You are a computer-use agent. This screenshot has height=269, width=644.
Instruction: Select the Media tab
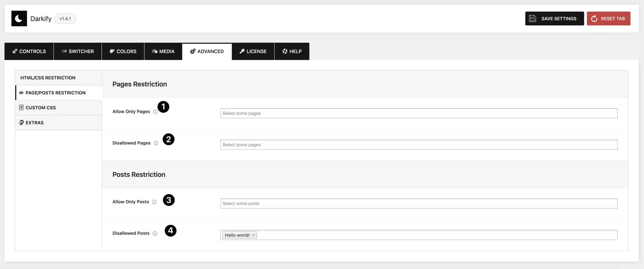(163, 51)
